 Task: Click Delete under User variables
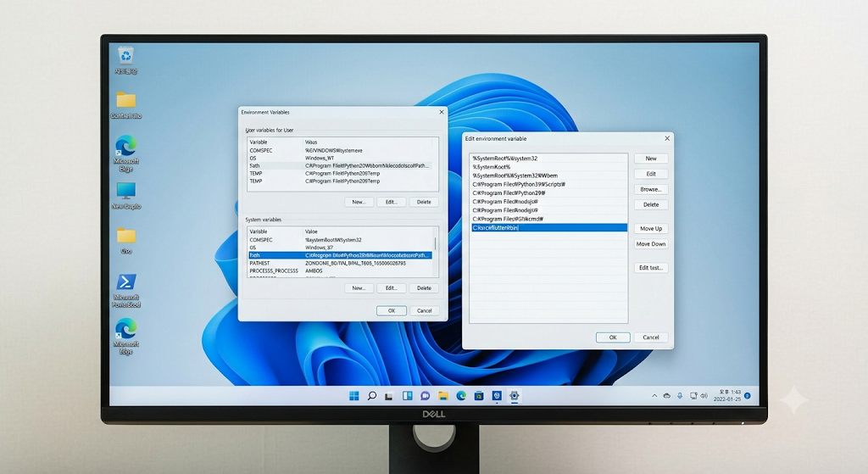[x=424, y=202]
